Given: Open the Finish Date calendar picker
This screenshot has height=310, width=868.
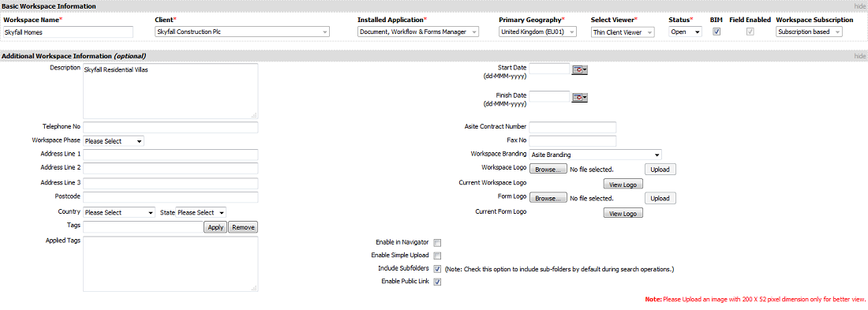Looking at the screenshot, I should click(x=579, y=97).
